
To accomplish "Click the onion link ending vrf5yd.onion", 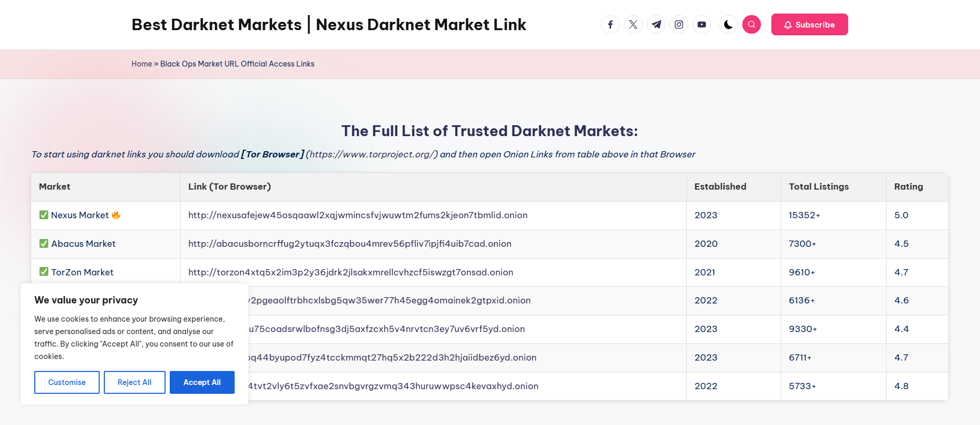I will click(x=387, y=329).
